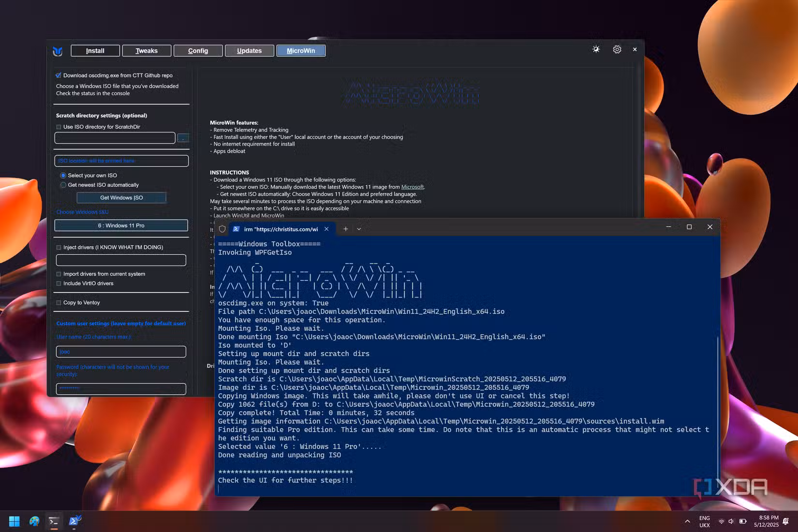
Task: Show hidden system tray icons
Action: (x=687, y=521)
